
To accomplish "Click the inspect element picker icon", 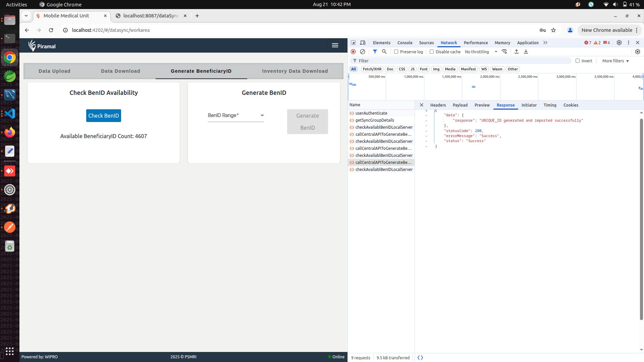I will point(353,43).
